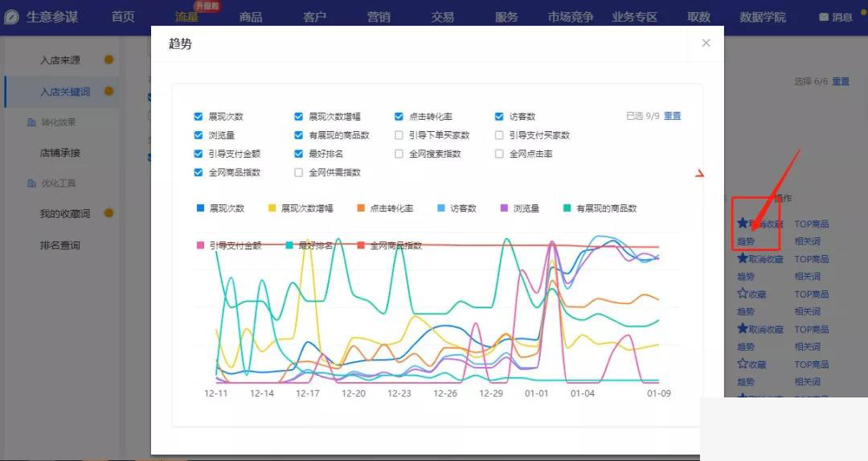Viewport: 868px width, 461px height.
Task: Close the 趋势 dialog with the X icon
Action: [706, 43]
